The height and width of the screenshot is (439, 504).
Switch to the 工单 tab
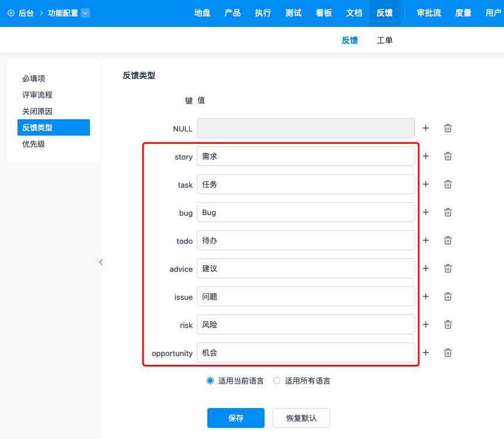pos(385,40)
